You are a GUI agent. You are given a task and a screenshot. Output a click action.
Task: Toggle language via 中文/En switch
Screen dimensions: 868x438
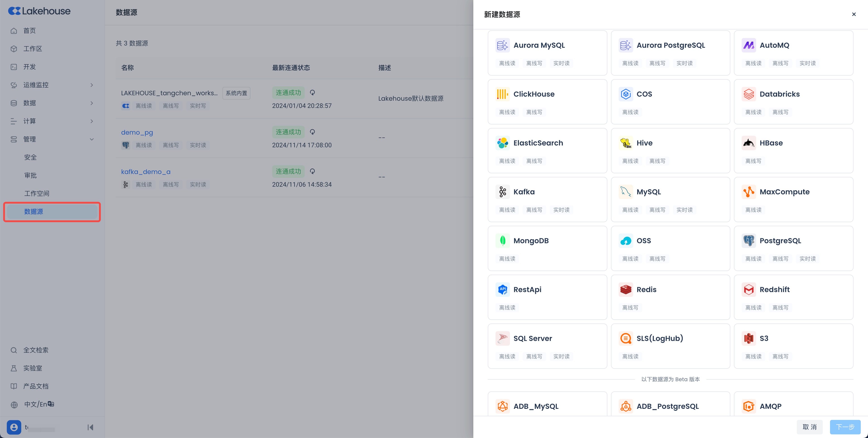coord(39,404)
